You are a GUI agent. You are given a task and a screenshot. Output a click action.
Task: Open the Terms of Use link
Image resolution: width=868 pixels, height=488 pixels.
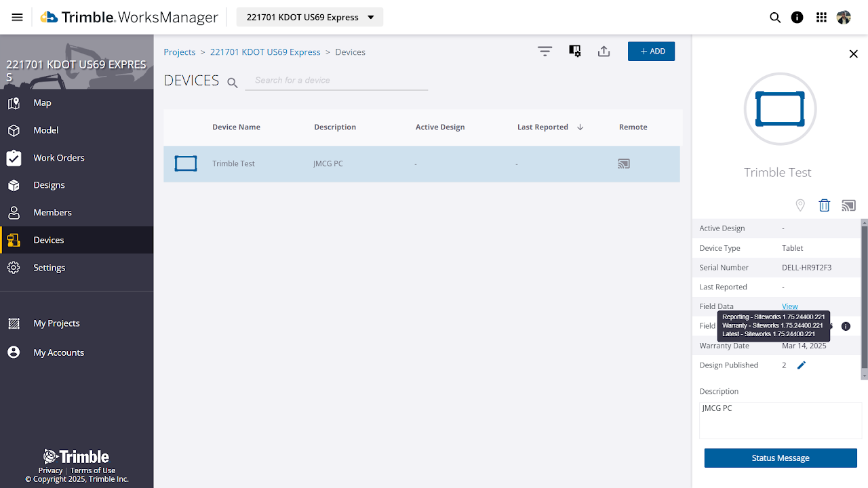click(93, 470)
